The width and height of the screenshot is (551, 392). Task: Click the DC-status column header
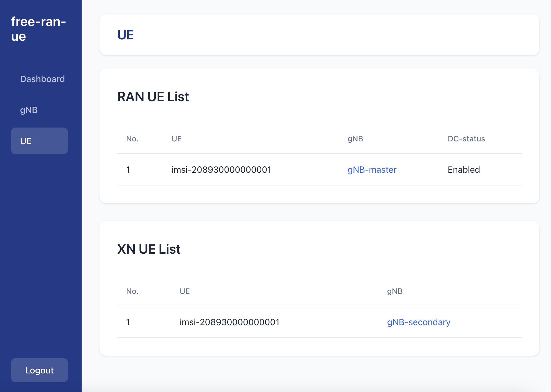tap(466, 139)
